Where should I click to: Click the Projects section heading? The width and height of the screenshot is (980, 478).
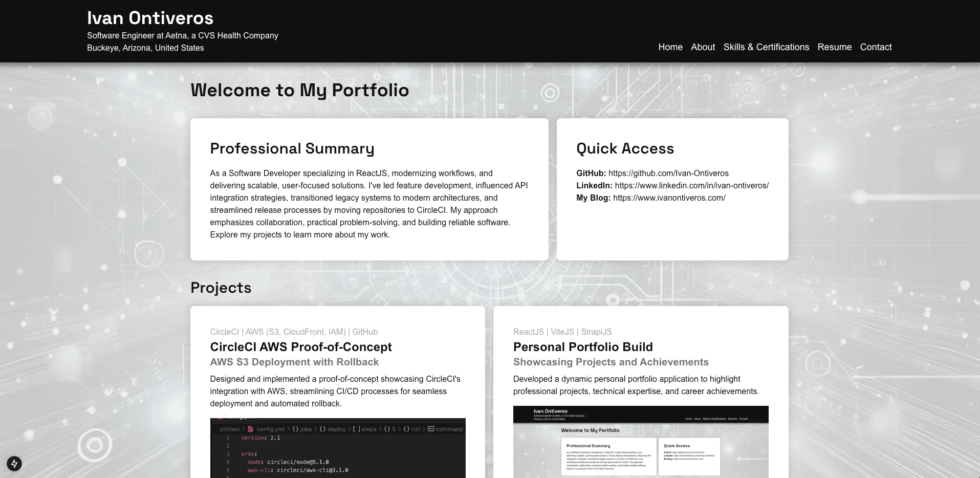tap(221, 288)
